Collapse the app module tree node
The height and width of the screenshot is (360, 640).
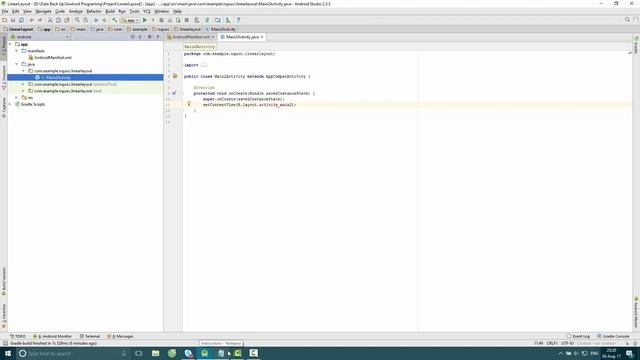coord(10,44)
